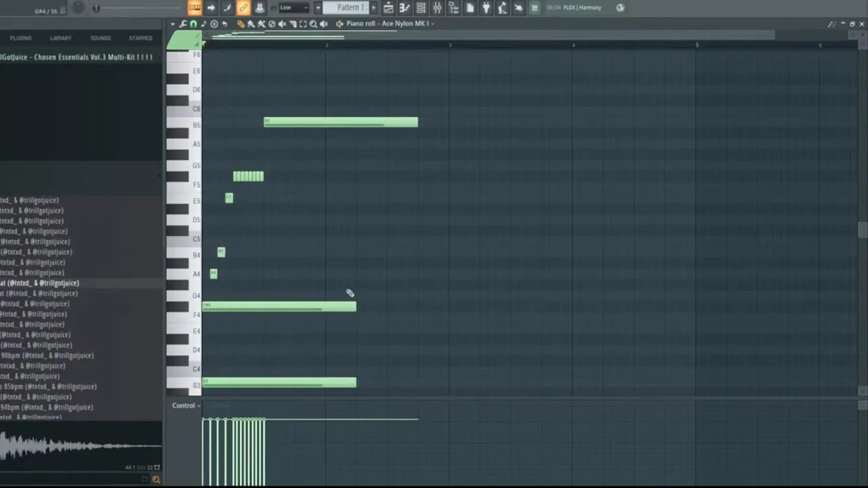Toggle the playback speaker tool in piano roll

pyautogui.click(x=323, y=24)
